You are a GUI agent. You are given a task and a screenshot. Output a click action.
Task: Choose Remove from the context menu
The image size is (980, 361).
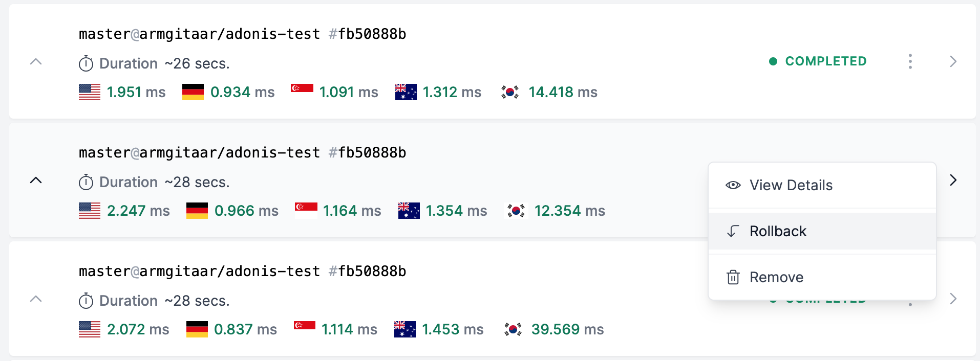pyautogui.click(x=822, y=277)
